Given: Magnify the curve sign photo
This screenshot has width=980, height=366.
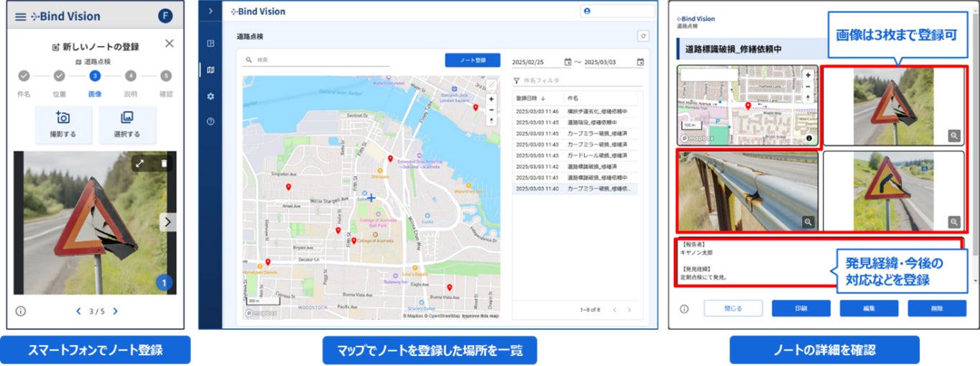Looking at the screenshot, I should click(953, 221).
